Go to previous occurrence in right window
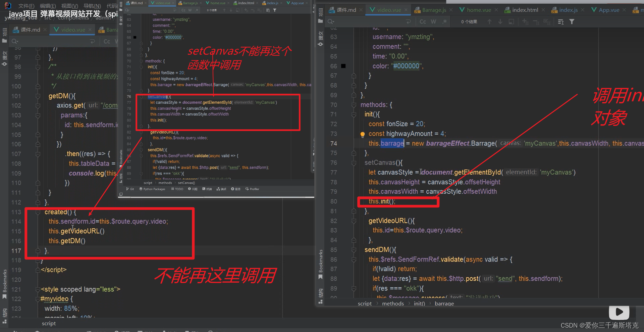Screen dimensions: 644x332 [489, 21]
